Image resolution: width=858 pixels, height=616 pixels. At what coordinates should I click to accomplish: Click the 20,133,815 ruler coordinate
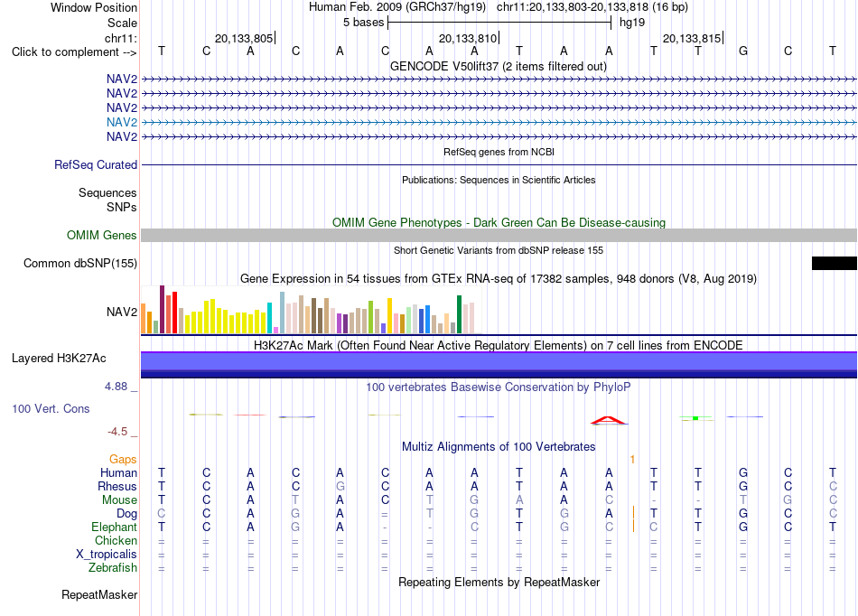pyautogui.click(x=692, y=38)
